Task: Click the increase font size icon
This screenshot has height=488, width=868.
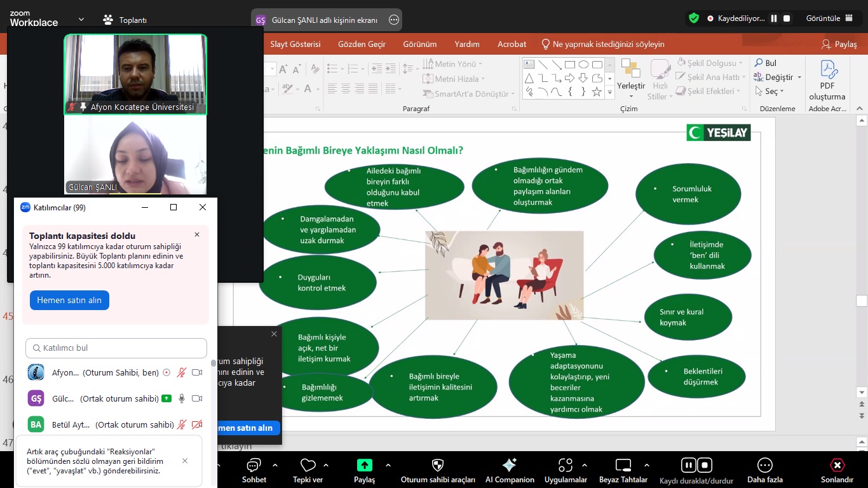Action: point(284,69)
